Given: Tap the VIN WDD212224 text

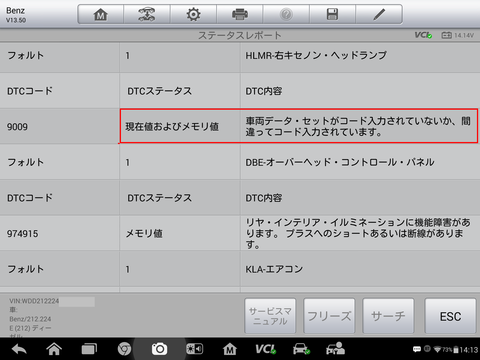Looking at the screenshot, I should [34, 301].
